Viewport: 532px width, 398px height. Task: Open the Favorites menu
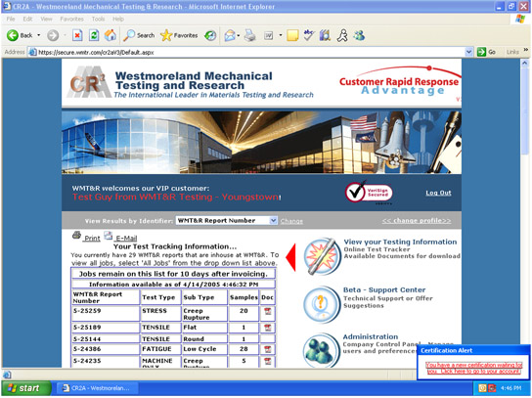[72, 19]
